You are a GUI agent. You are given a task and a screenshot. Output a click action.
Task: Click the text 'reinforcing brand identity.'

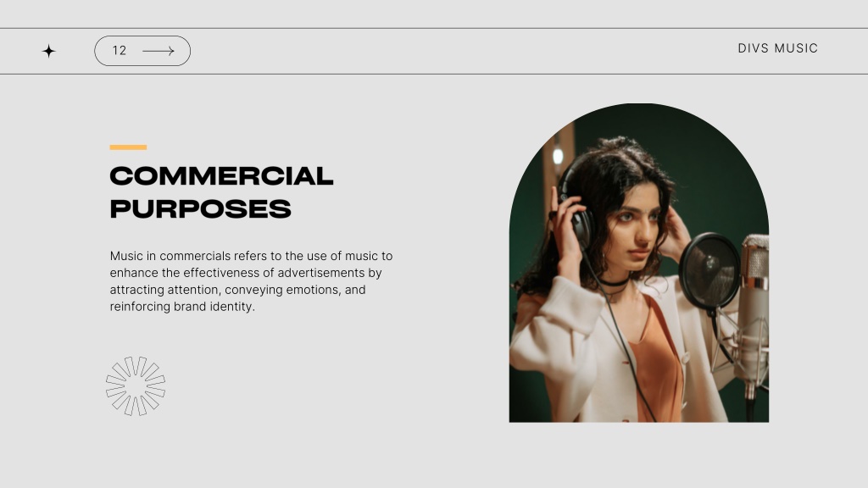click(x=182, y=307)
